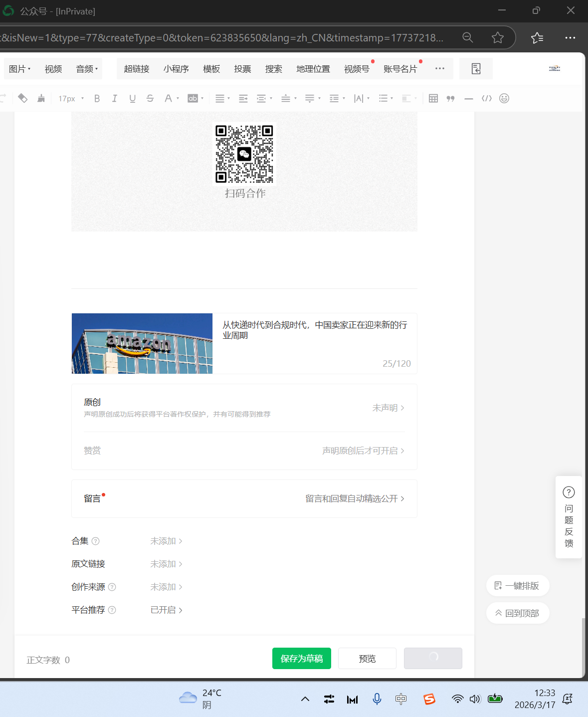Open browser settings and more menu

click(x=570, y=37)
